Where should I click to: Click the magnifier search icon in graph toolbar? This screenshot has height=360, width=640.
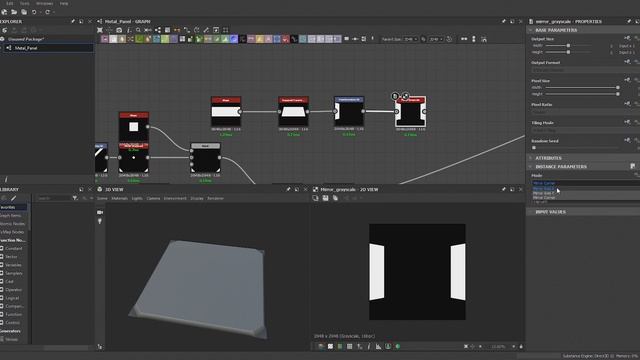(138, 30)
